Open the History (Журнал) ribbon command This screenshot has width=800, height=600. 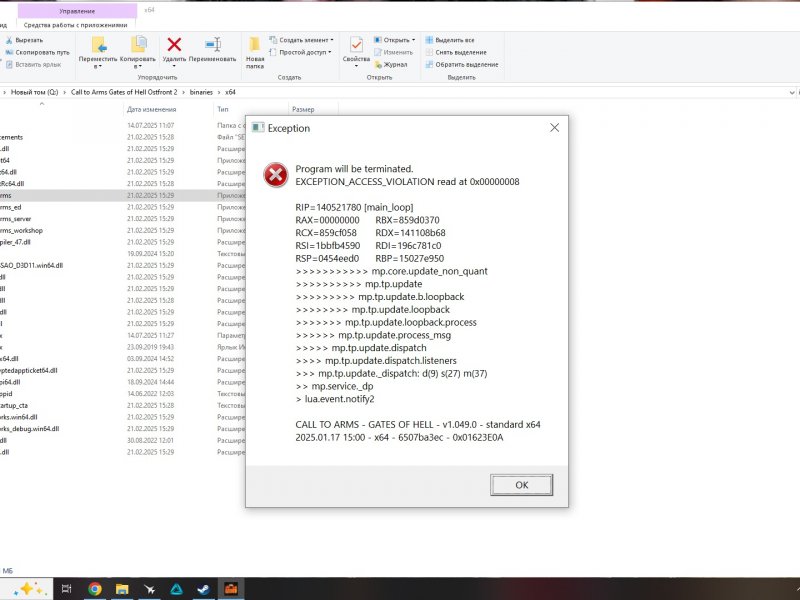click(391, 64)
